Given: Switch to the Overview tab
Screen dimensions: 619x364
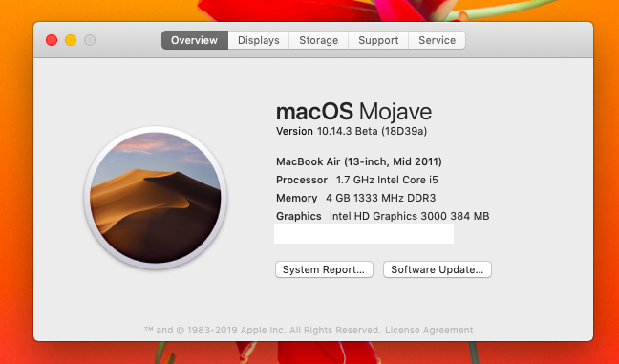Looking at the screenshot, I should pos(195,40).
